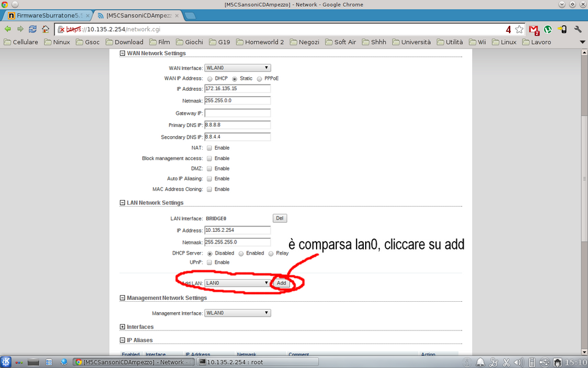Click the Add button next to LAN0
Viewport: 588px width, 368px height.
tap(281, 283)
